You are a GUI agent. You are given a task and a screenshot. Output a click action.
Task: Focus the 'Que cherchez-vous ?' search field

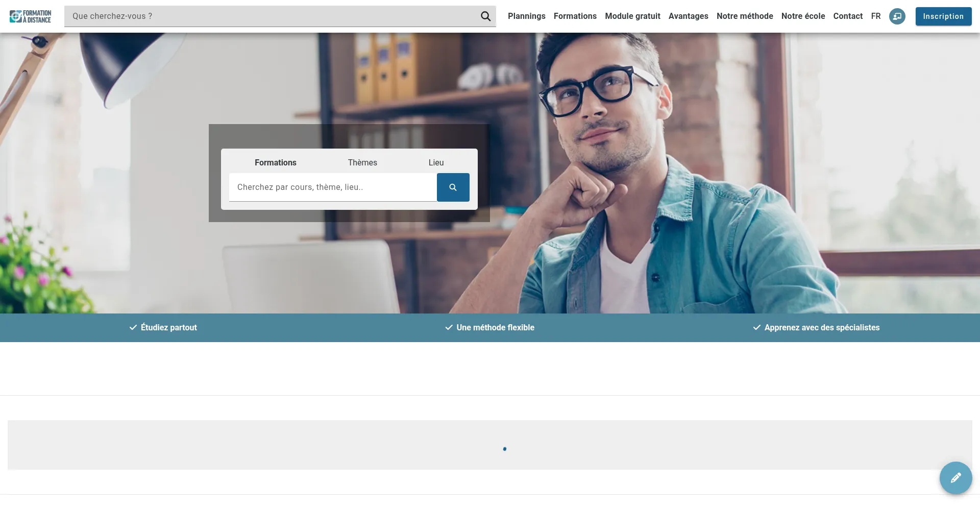[x=271, y=16]
